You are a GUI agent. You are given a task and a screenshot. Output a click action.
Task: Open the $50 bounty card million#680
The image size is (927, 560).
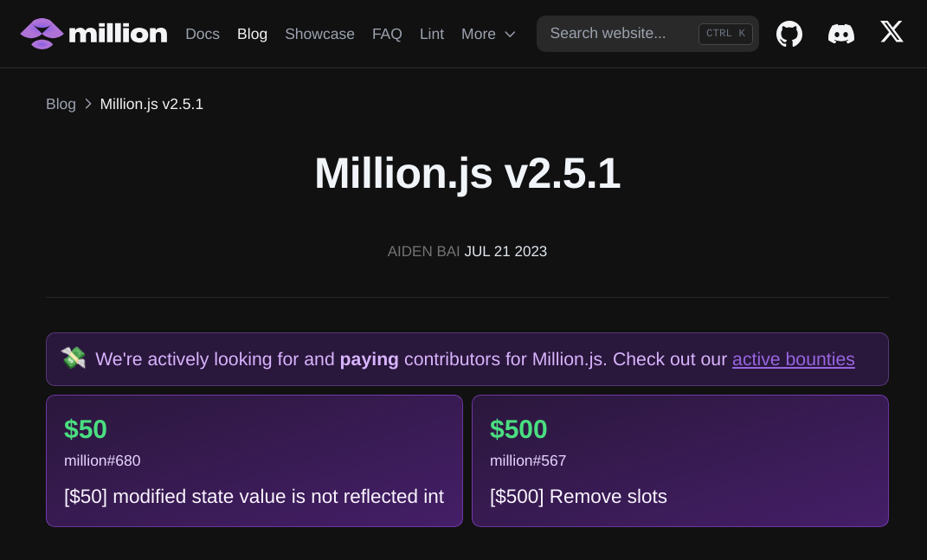pos(254,460)
